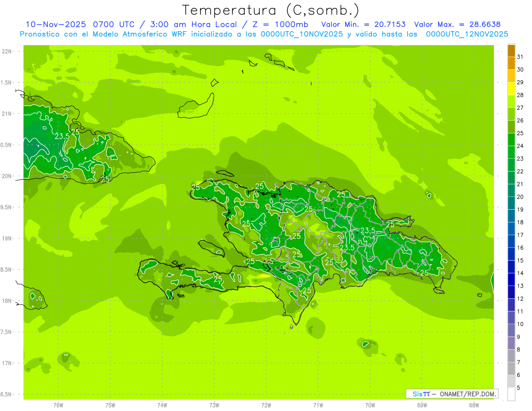Click the 'Valor Min. = 20.7153' readout
The width and height of the screenshot is (532, 411).
pyautogui.click(x=363, y=24)
